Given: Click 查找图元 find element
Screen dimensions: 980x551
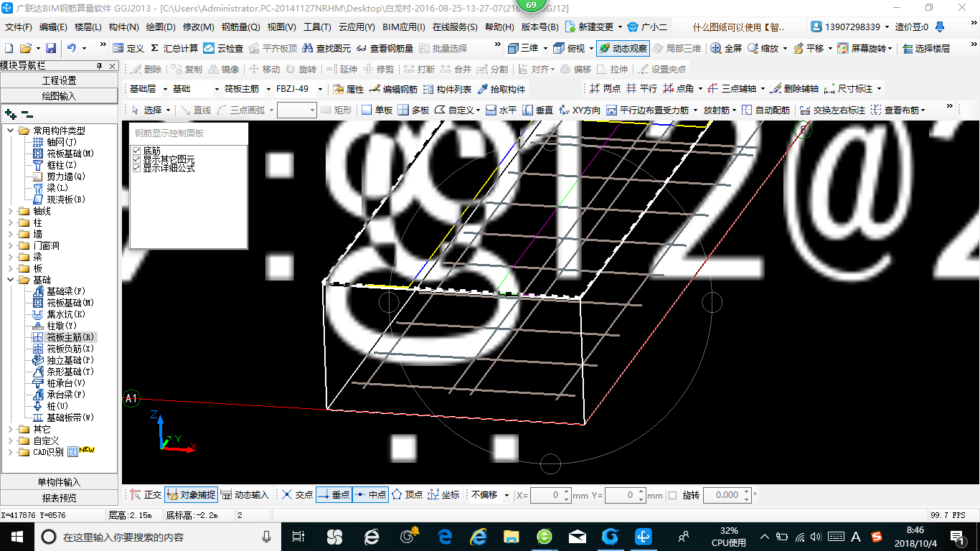Looking at the screenshot, I should 327,48.
